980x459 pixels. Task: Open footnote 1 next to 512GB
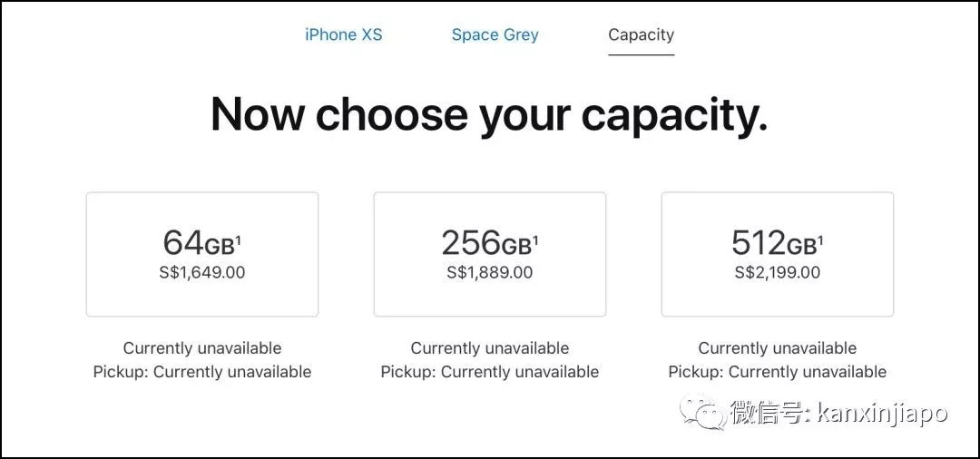point(820,239)
